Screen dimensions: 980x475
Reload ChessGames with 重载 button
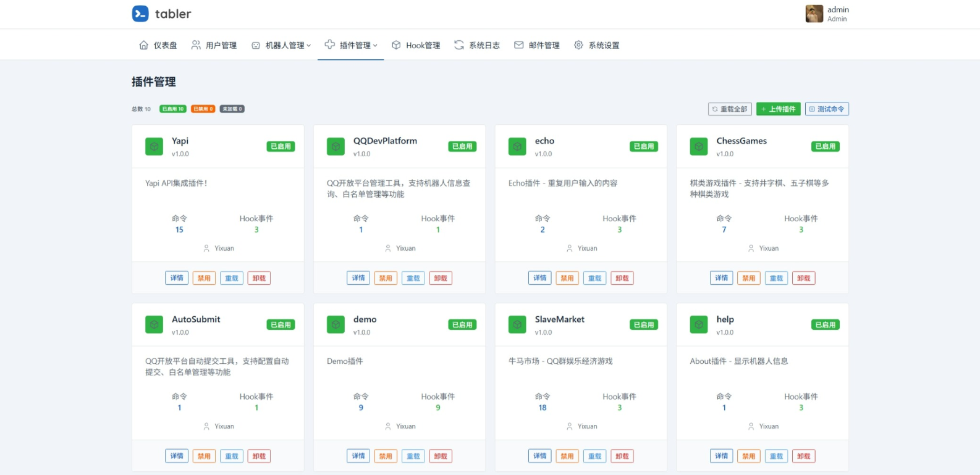[x=777, y=278]
